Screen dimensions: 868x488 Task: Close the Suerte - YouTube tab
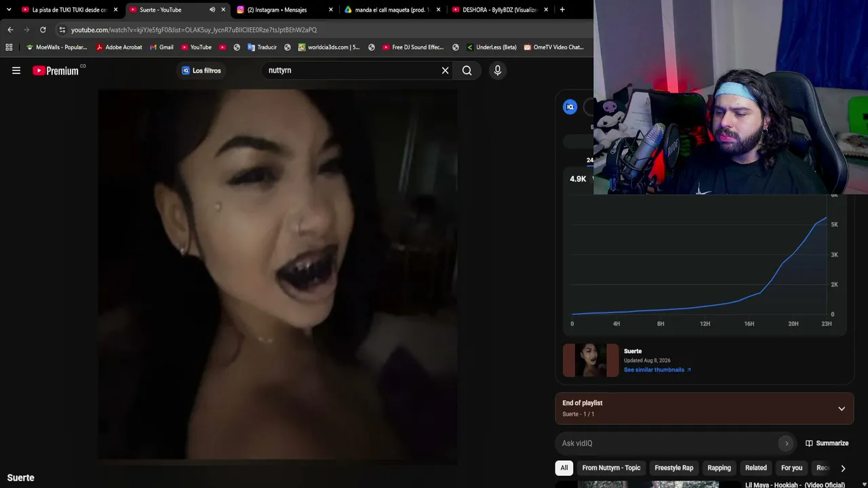(223, 9)
